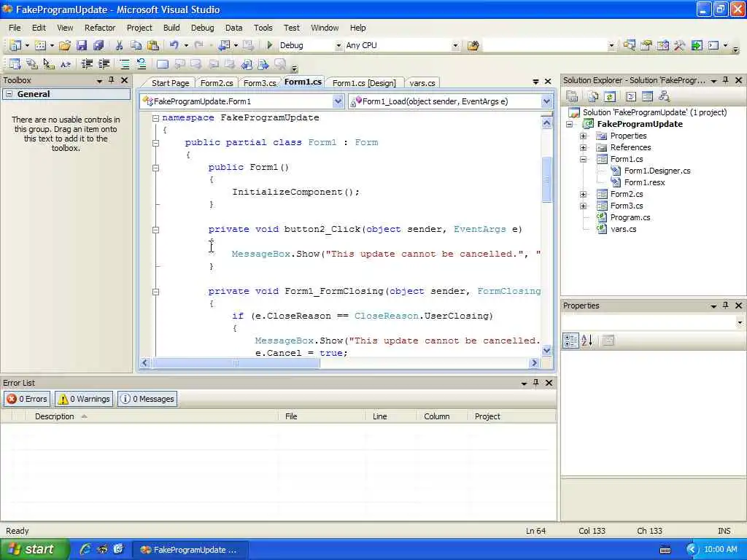
Task: Click the Open File folder icon
Action: [x=65, y=45]
